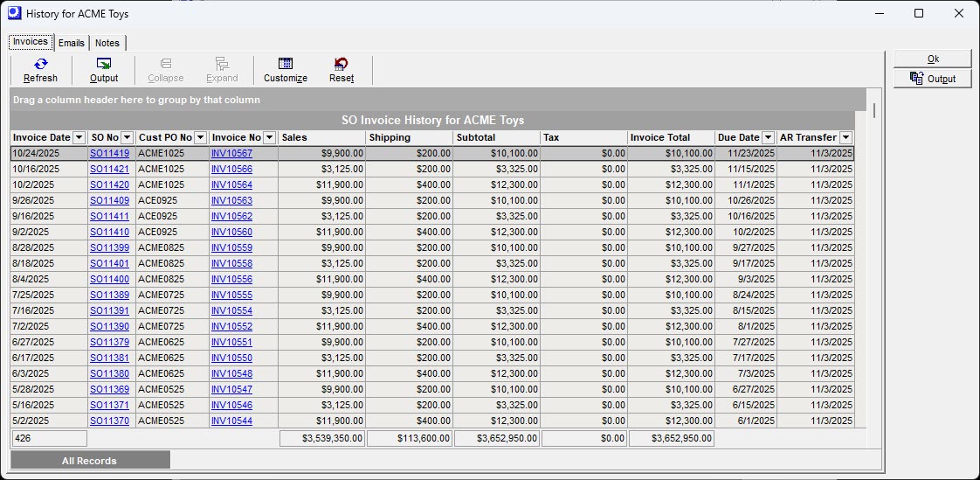Click the Invoice Total column header
The width and height of the screenshot is (980, 480).
tap(672, 137)
